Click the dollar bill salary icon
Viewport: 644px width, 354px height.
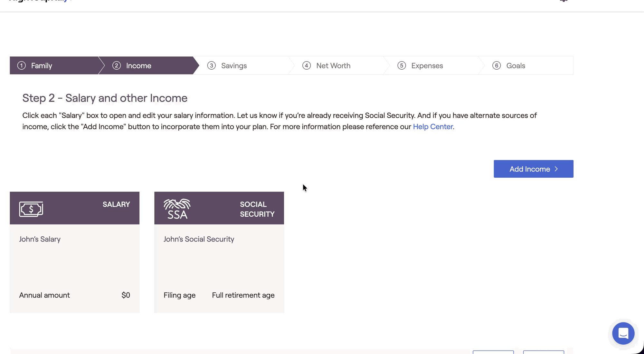(31, 209)
